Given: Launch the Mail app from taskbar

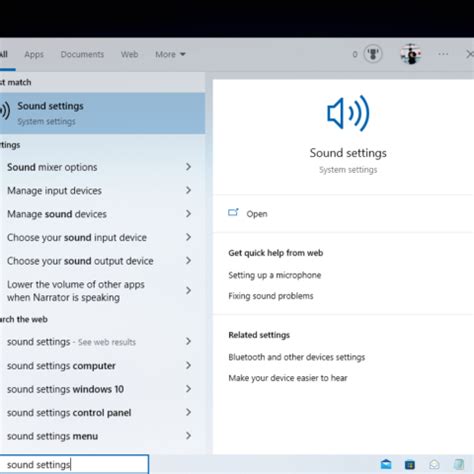Looking at the screenshot, I should tap(386, 464).
